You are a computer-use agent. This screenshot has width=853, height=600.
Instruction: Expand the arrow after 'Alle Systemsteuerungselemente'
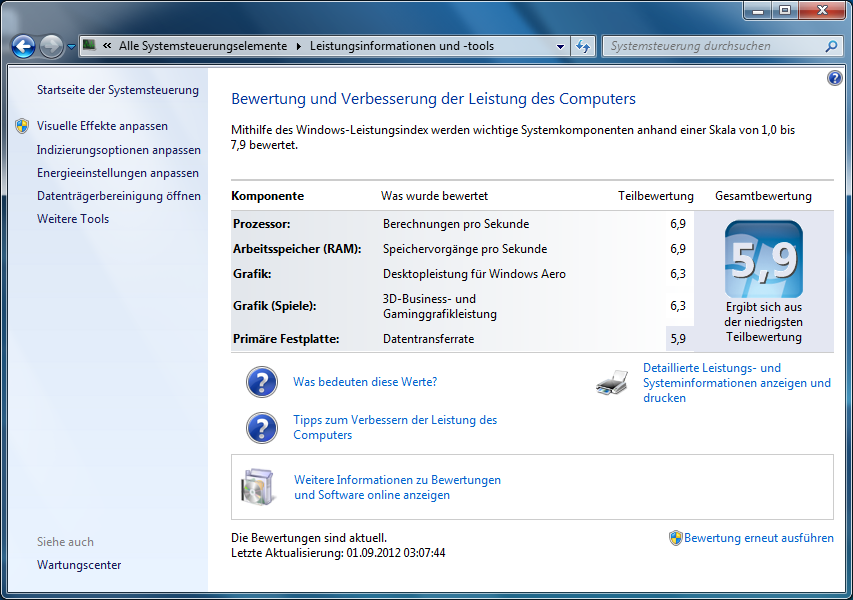click(x=299, y=46)
